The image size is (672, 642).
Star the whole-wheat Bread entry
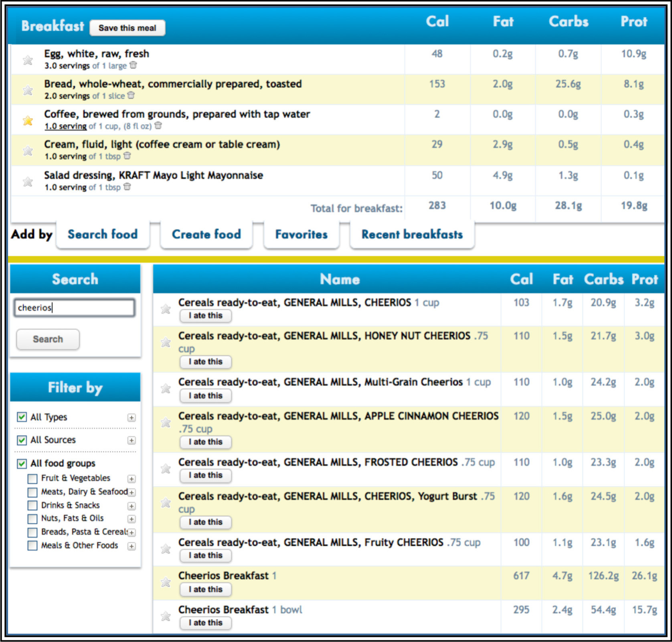pos(28,90)
